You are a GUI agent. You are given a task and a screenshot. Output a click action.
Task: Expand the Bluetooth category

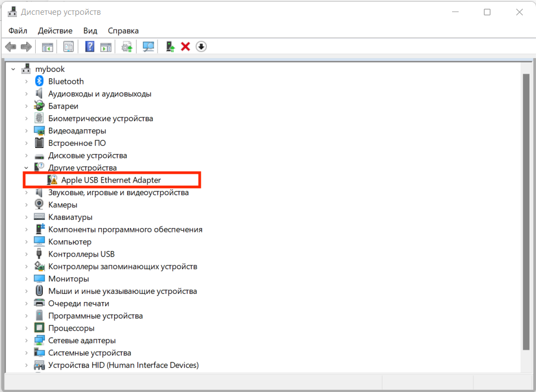click(26, 81)
